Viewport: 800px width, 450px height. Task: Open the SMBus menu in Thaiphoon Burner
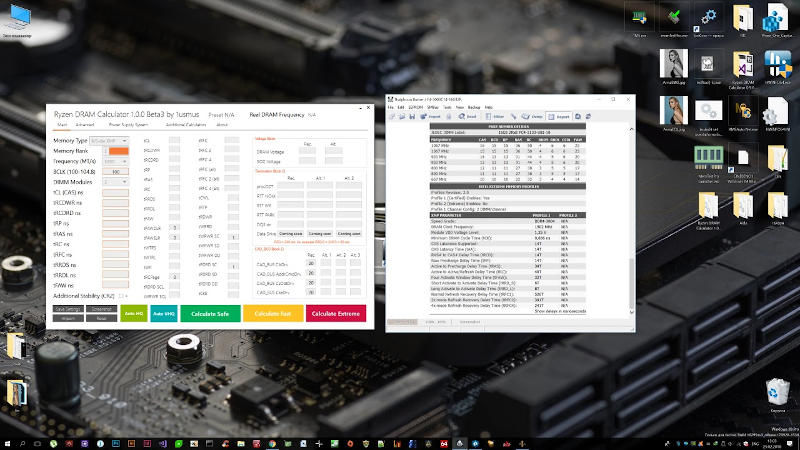click(x=433, y=108)
